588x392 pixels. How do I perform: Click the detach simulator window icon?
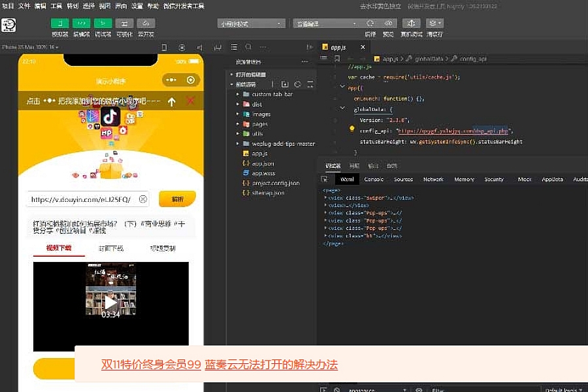[218, 48]
